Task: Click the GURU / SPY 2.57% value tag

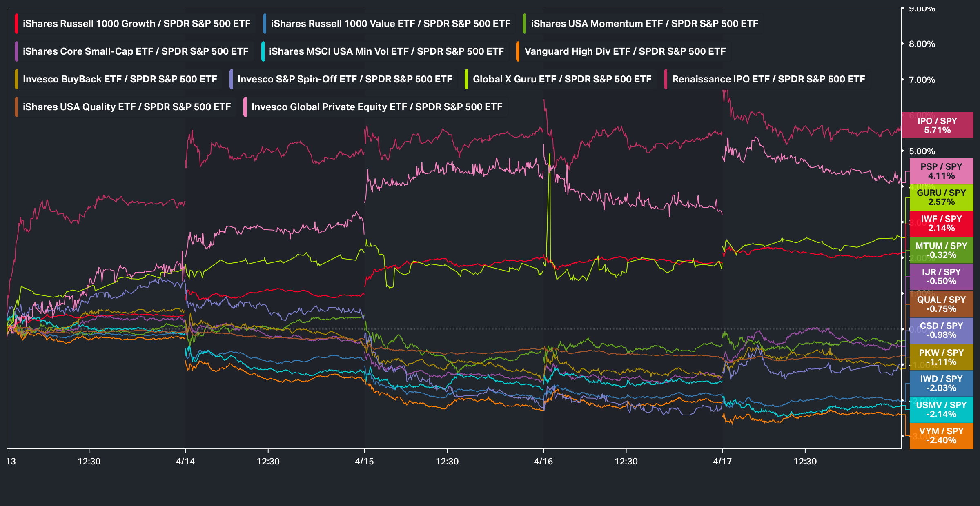Action: 941,198
